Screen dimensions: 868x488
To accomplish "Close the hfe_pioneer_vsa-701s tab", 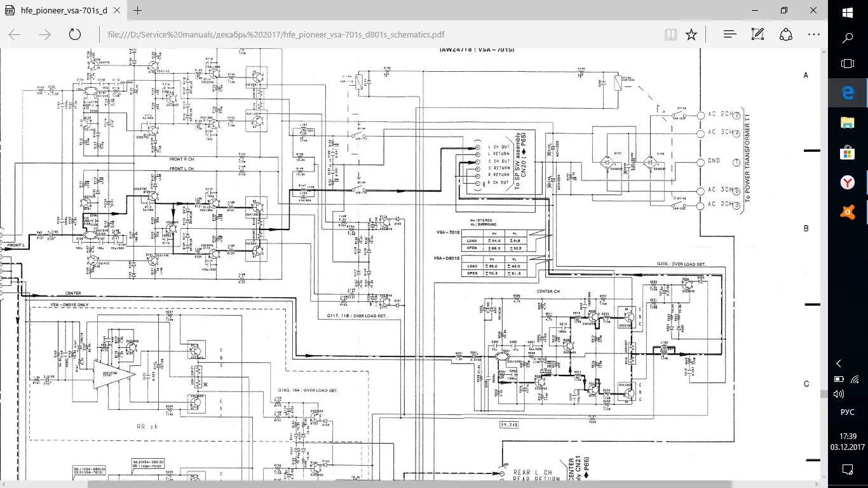I will tap(118, 10).
